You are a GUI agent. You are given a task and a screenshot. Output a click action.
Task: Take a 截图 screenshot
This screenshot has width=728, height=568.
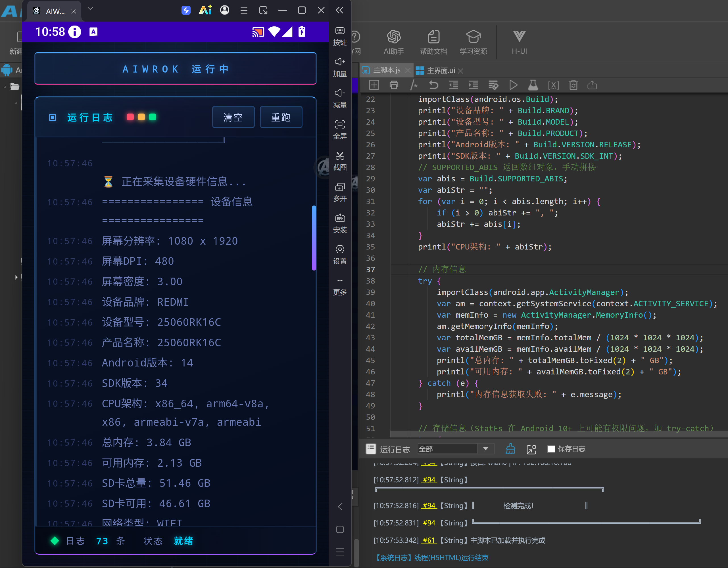tap(340, 161)
